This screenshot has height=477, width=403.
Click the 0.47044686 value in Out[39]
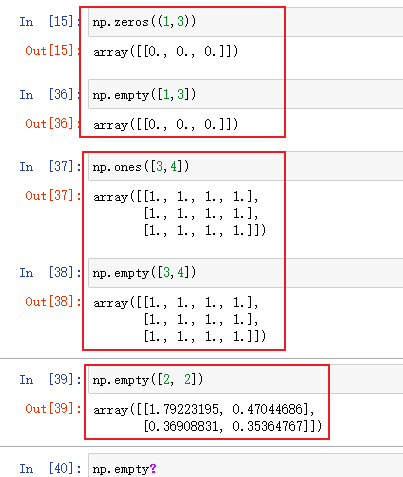click(x=267, y=409)
